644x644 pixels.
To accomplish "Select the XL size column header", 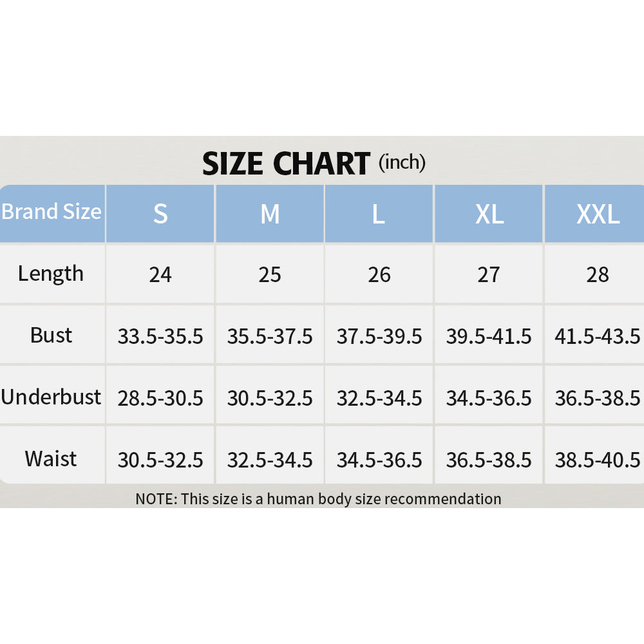I will click(x=489, y=214).
